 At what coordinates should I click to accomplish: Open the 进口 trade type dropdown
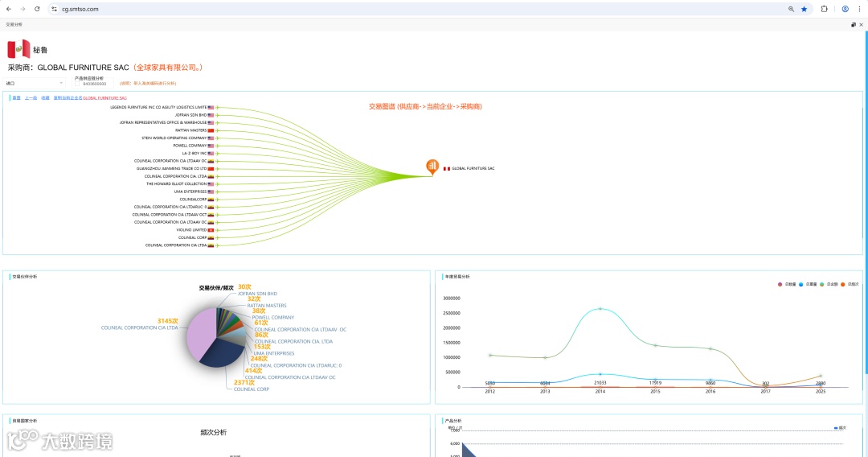pos(35,83)
